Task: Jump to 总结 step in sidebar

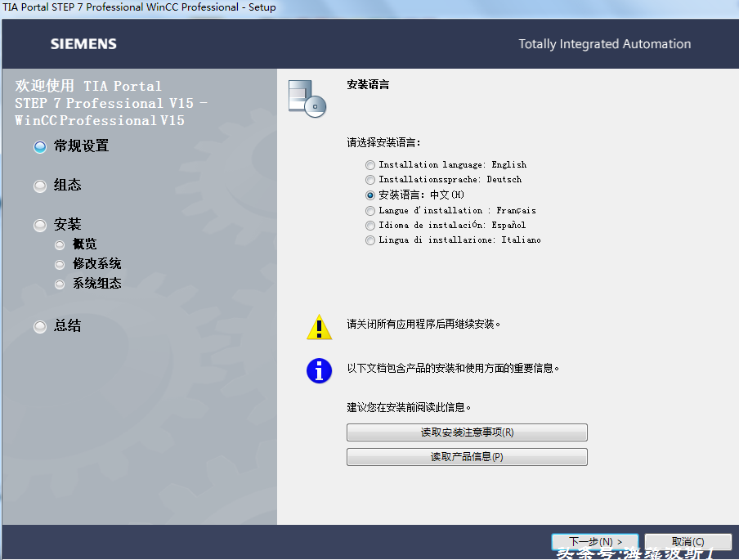Action: click(67, 326)
